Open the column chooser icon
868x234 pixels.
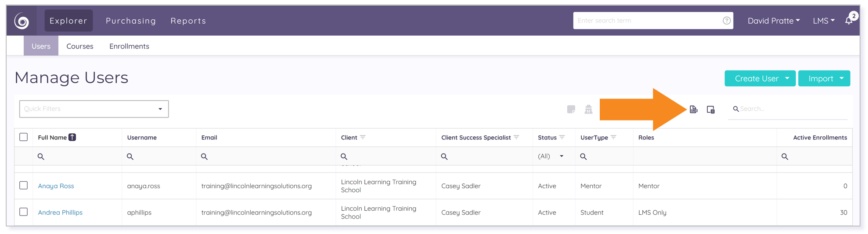(x=711, y=110)
